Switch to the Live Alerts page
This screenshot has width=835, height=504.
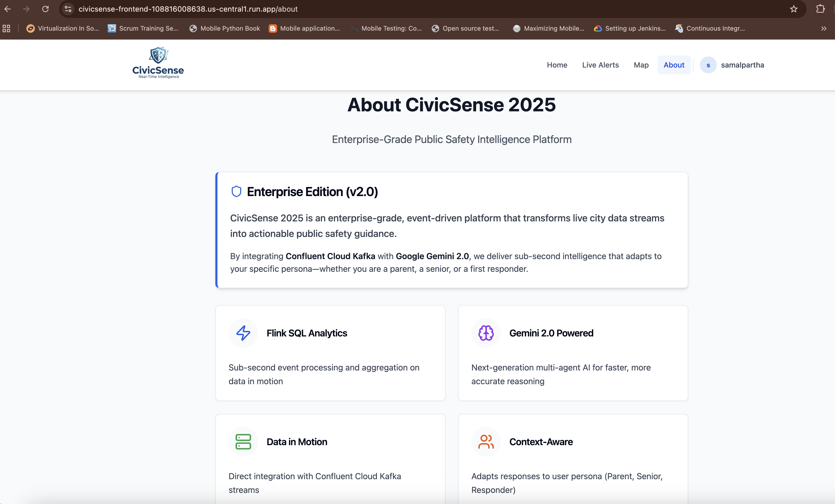[600, 65]
